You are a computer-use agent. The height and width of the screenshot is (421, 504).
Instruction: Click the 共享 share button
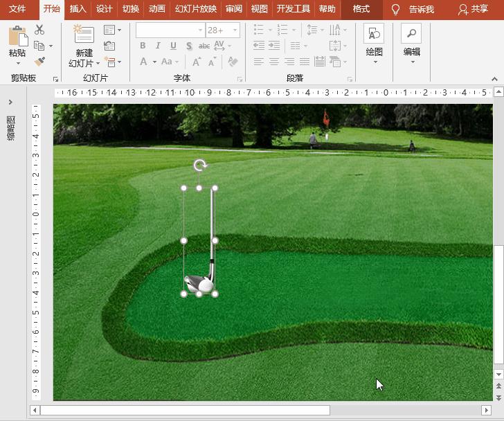coord(474,9)
